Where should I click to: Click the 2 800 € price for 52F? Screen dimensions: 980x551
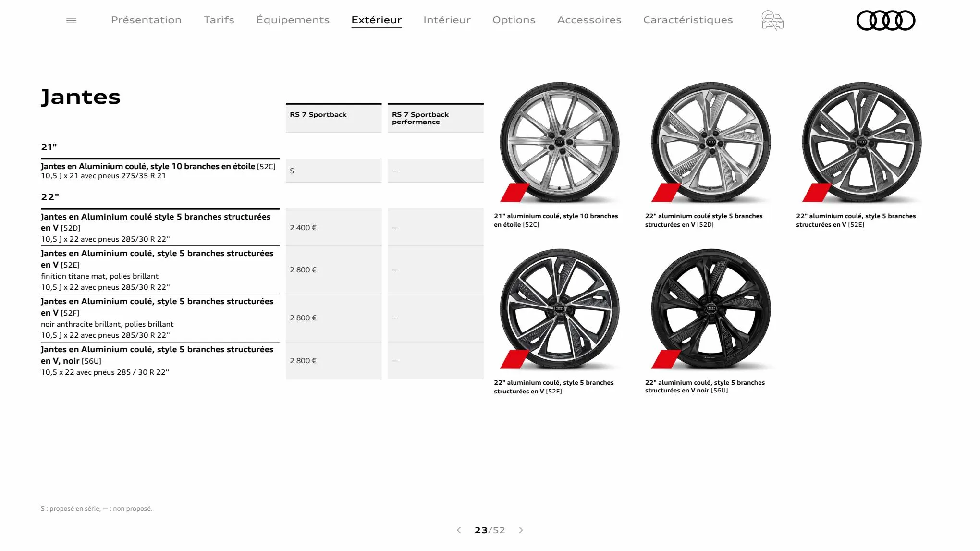click(333, 318)
